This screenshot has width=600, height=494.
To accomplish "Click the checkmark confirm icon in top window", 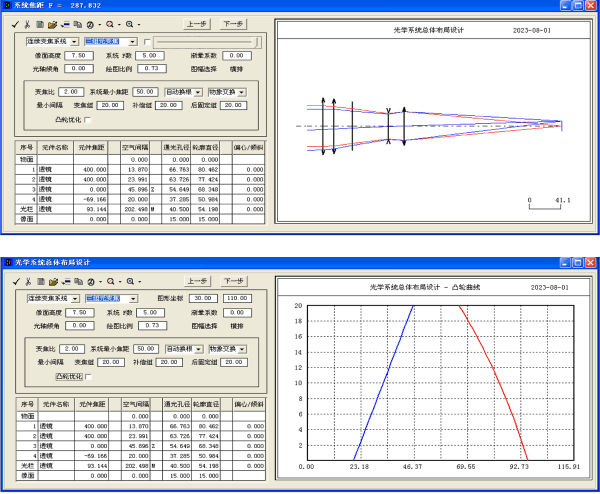I will pos(17,22).
